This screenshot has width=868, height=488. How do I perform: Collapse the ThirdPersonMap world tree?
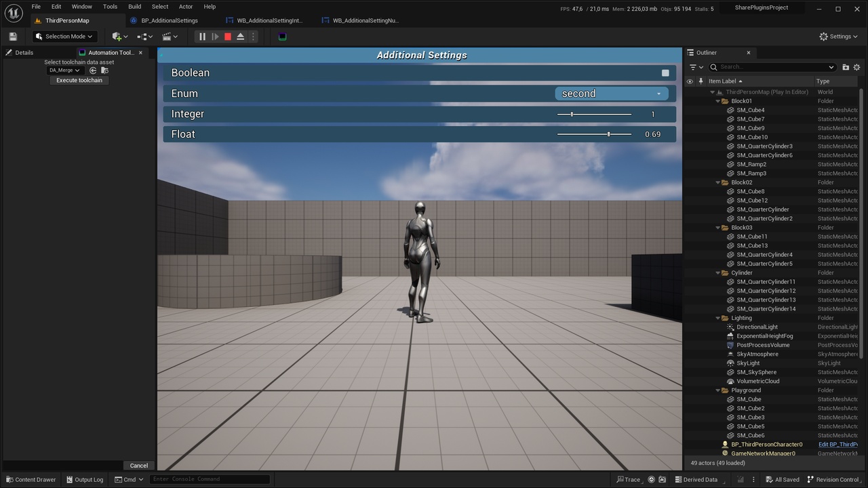click(x=713, y=92)
